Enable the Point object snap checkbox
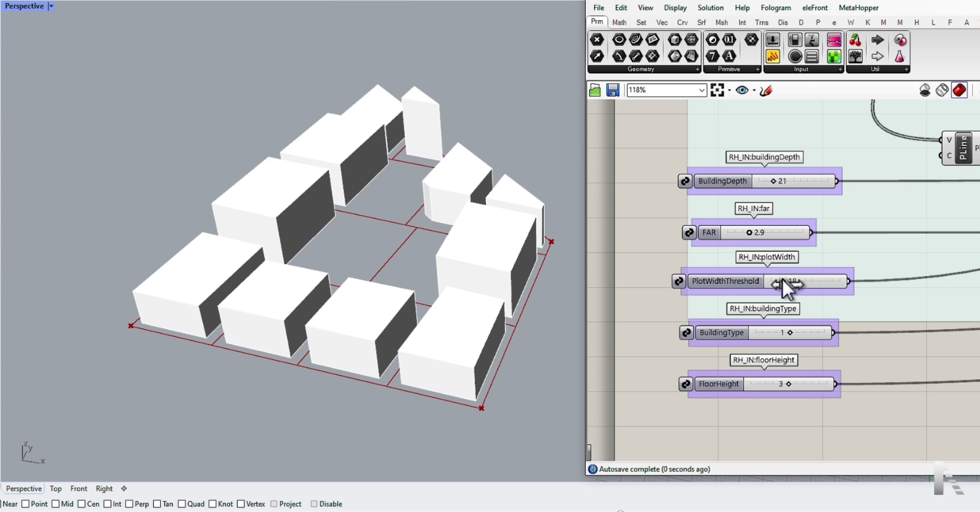Viewport: 980px width, 512px height. pyautogui.click(x=26, y=504)
